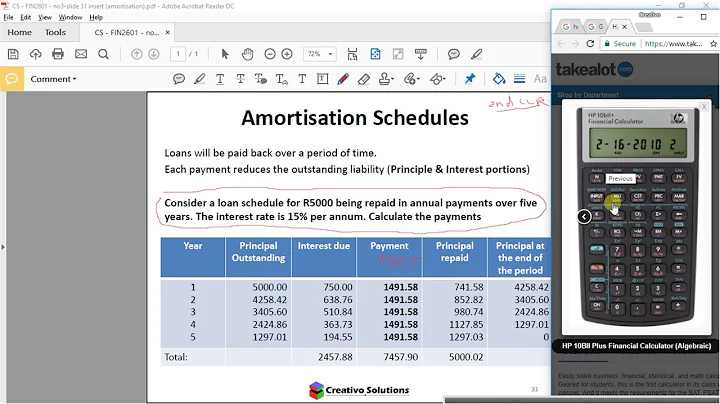Reload the page in Chrome window
The image size is (720, 404).
[x=591, y=44]
